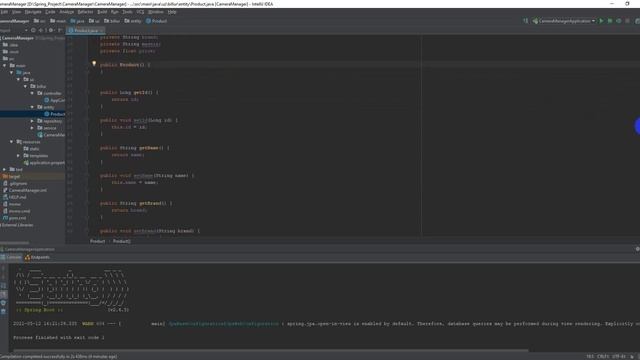Stop the running application in the toolbar
Viewport: 640px width, 360px height.
(x=628, y=21)
